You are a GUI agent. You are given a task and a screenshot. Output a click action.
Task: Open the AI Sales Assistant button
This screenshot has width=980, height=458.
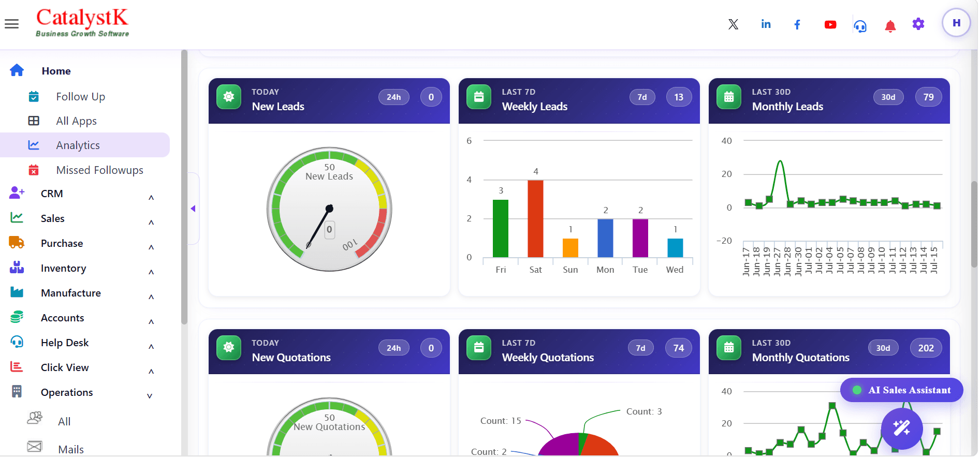(x=901, y=390)
